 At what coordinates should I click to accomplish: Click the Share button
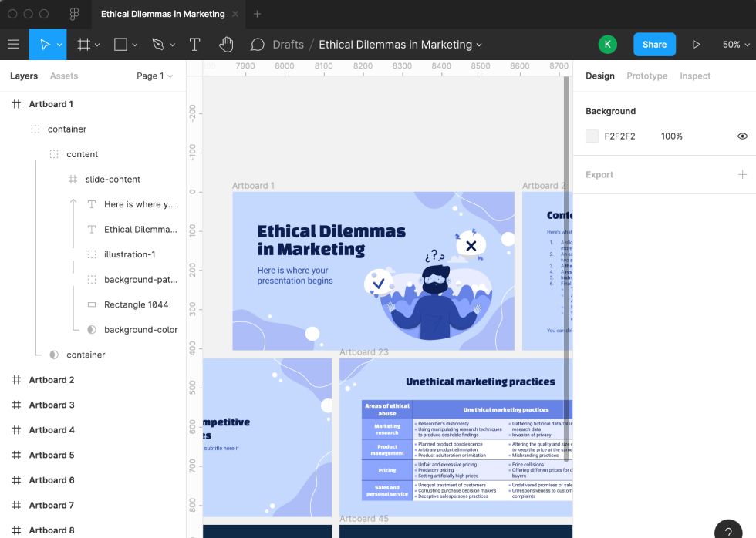(x=654, y=45)
